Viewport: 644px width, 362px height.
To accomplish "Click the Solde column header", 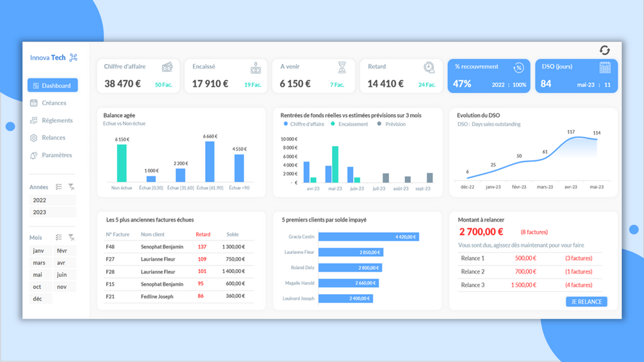I will [233, 234].
